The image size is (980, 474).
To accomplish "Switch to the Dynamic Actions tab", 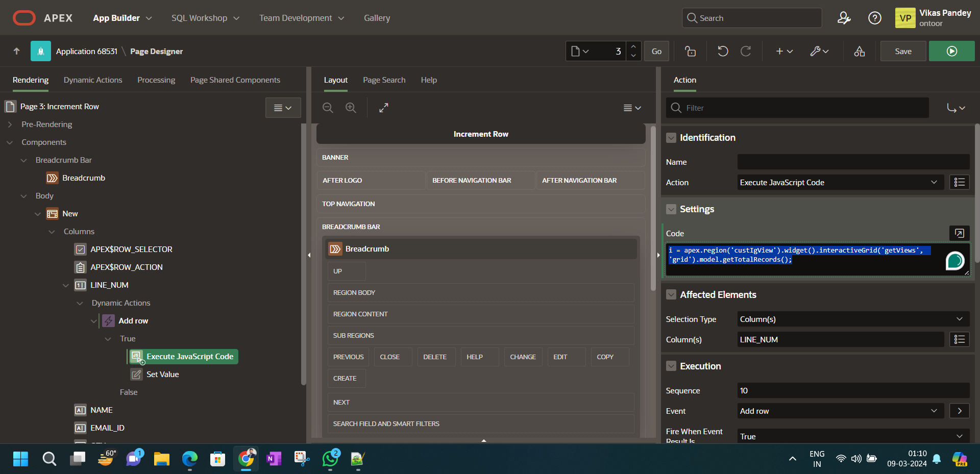I will [93, 80].
